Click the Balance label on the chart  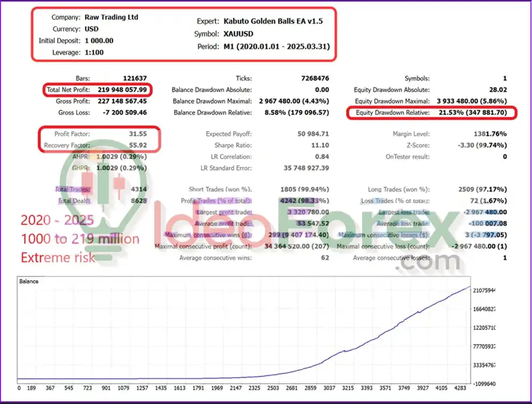coord(29,281)
